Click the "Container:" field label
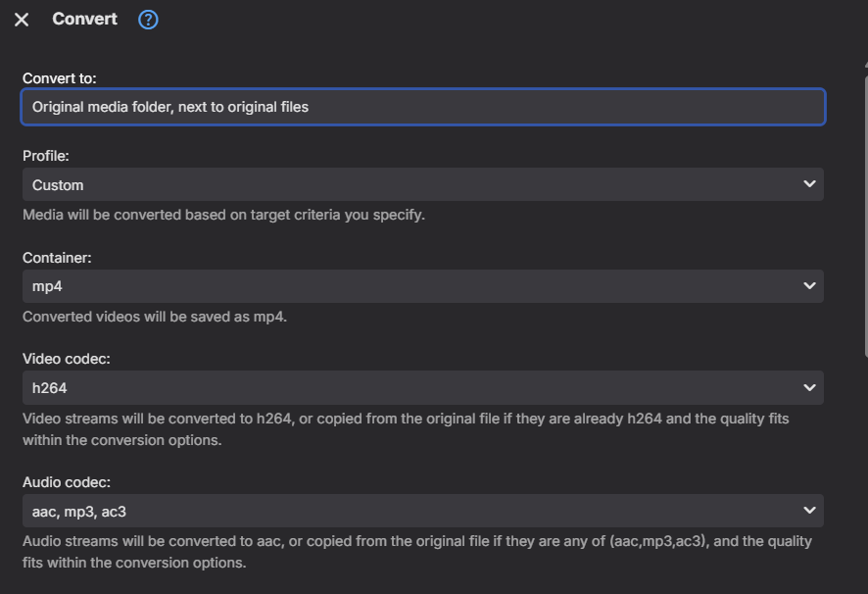The height and width of the screenshot is (594, 868). (57, 258)
